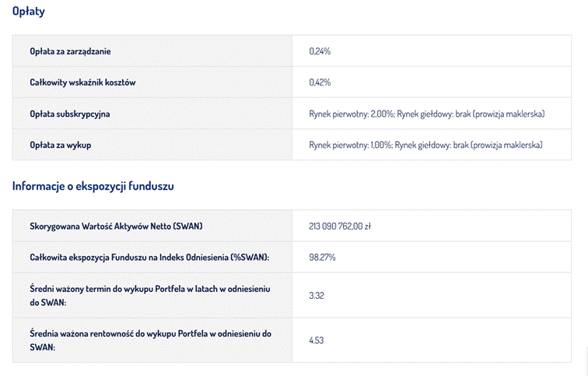Screen dimensions: 588x376
Task: Select the Całkowita ekspozycja Funduszu na Indeks label
Action: [x=149, y=258]
